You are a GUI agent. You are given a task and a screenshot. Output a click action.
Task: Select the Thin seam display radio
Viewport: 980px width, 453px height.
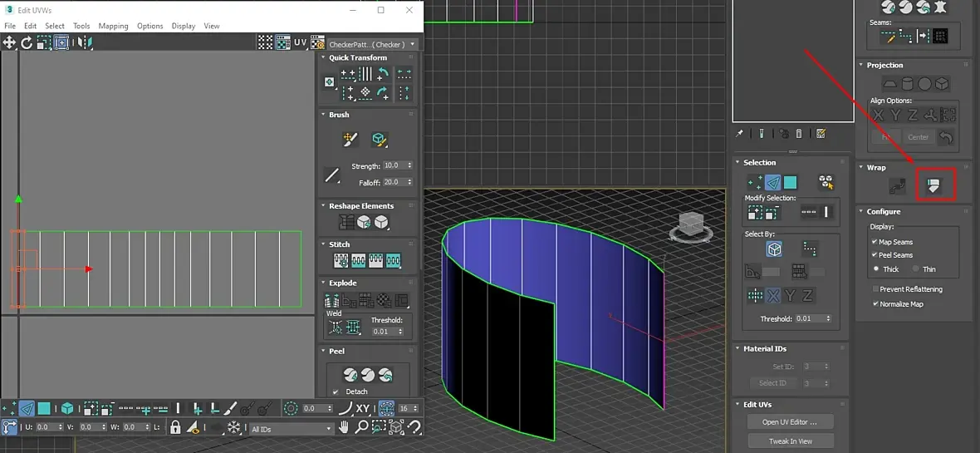tap(916, 269)
